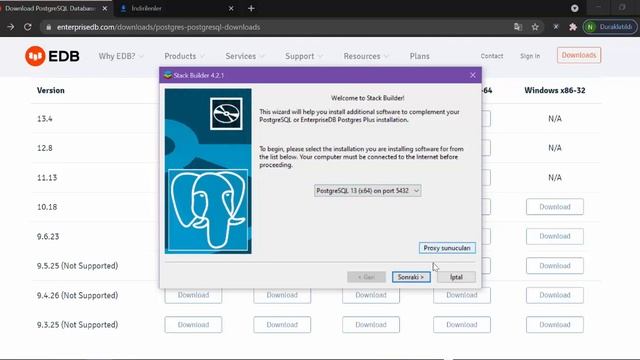
Task: Download 10.18 for Windows x86-32
Action: 555,207
